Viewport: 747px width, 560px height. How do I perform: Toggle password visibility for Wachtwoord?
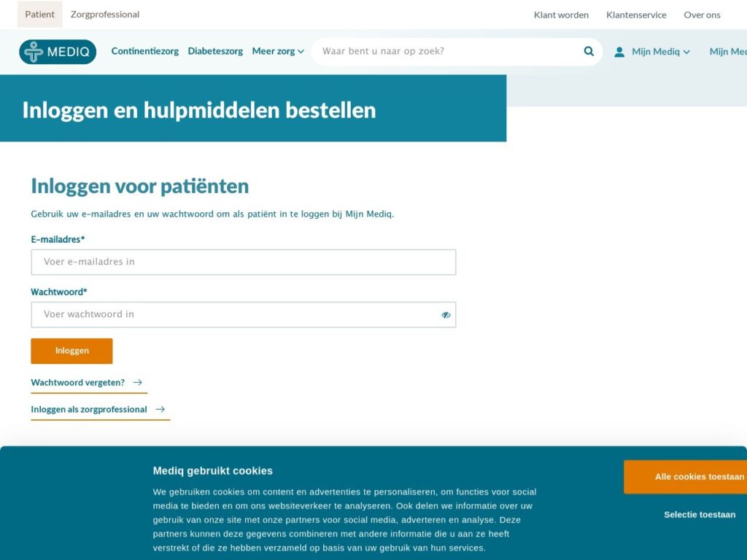[446, 314]
